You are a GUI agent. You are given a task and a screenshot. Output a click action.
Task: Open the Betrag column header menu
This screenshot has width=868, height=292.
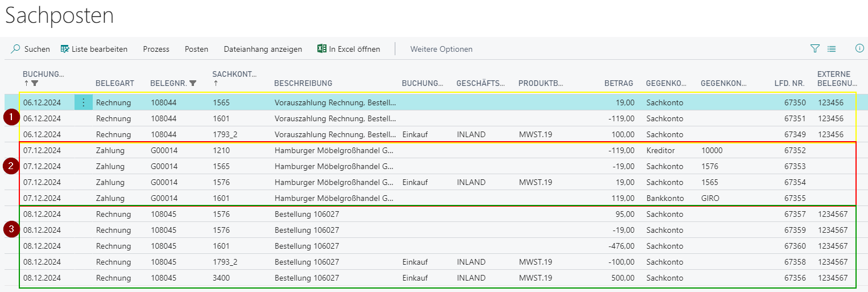[618, 83]
